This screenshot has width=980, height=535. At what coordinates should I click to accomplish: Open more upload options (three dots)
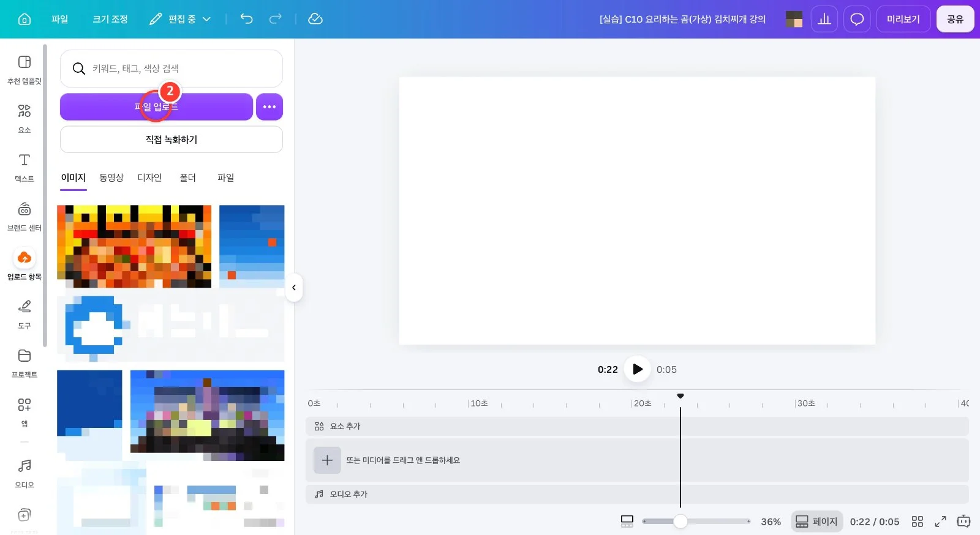click(269, 107)
